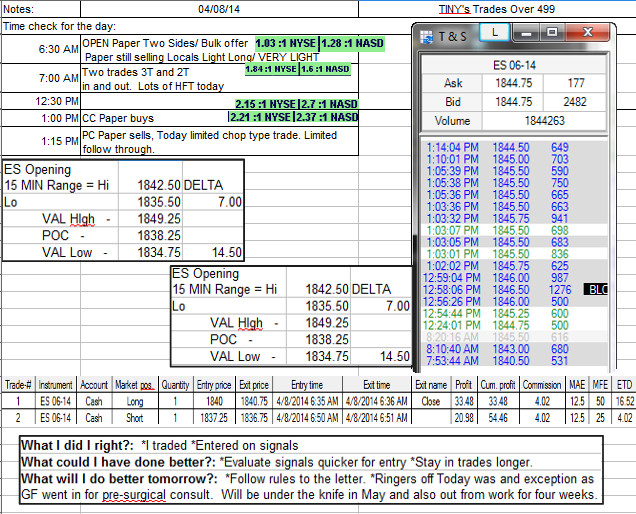Click the 6:30 AM time cell
This screenshot has width=636, height=514.
pos(41,49)
